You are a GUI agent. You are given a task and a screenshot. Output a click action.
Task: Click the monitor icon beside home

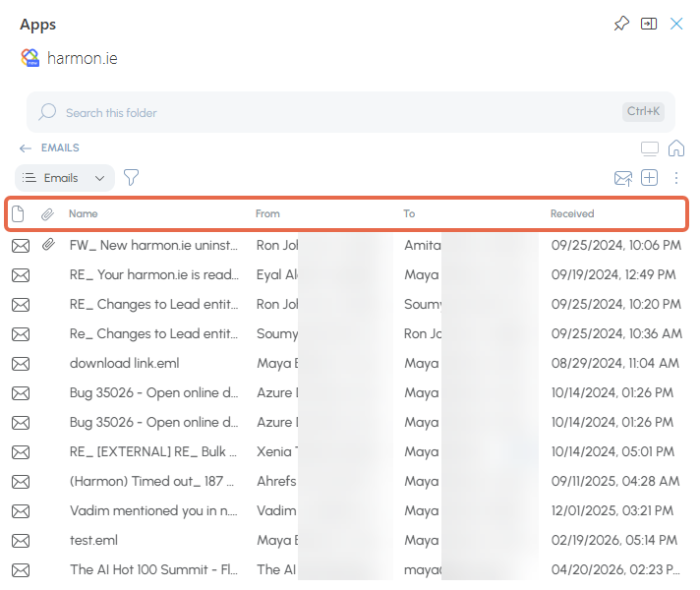point(650,148)
